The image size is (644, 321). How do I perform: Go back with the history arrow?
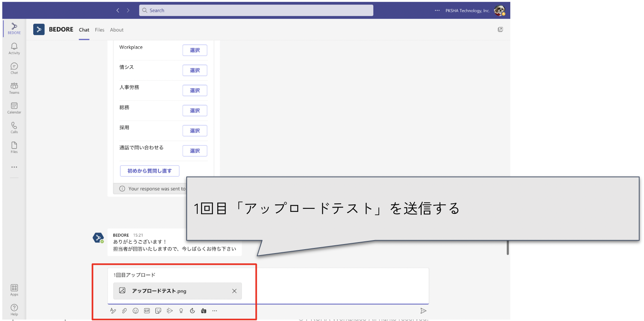click(118, 11)
